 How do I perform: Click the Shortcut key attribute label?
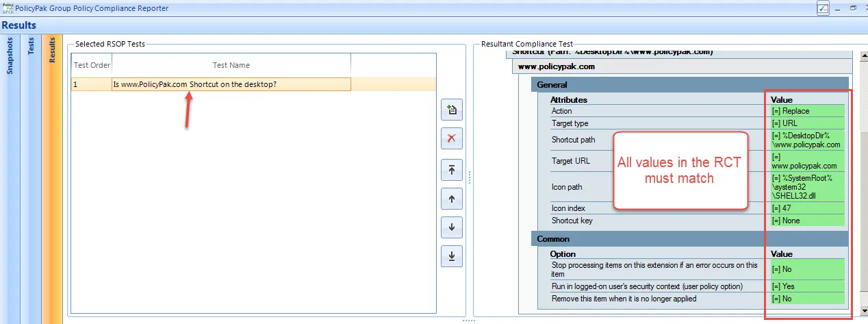tap(572, 221)
